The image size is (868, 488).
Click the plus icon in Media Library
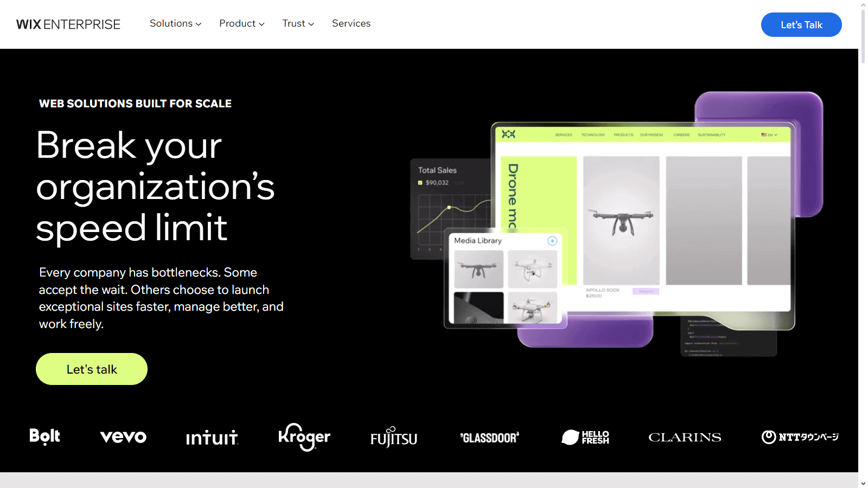click(x=552, y=241)
